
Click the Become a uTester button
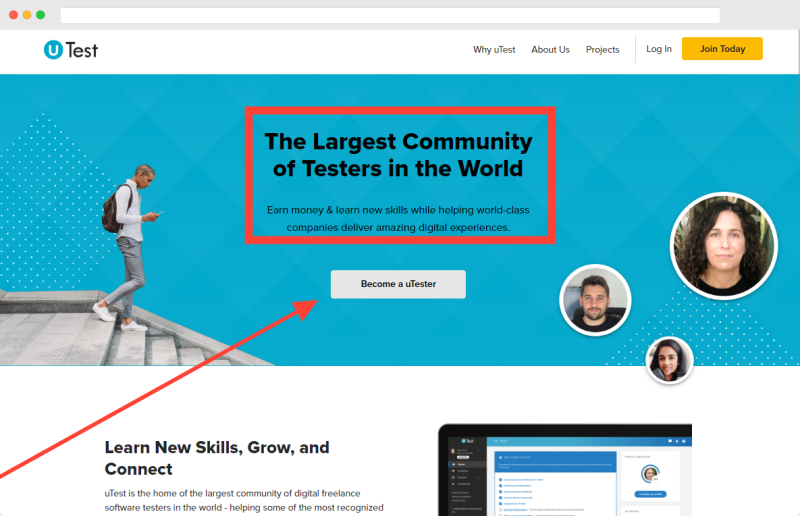(398, 284)
